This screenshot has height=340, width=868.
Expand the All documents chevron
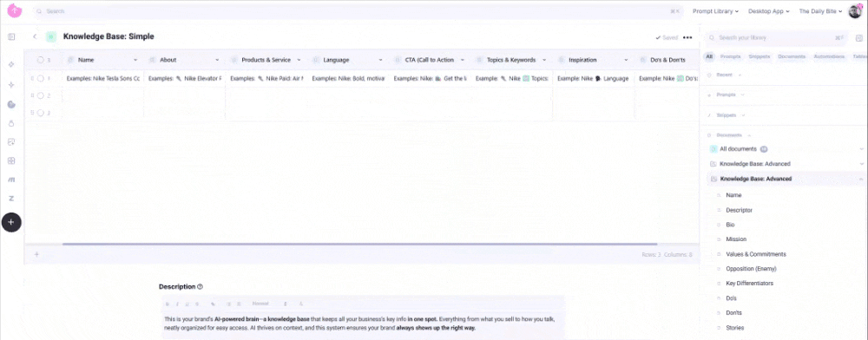(x=861, y=148)
